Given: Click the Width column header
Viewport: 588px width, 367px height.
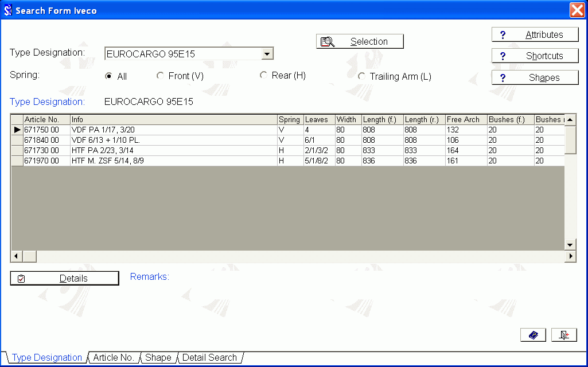Looking at the screenshot, I should click(348, 120).
